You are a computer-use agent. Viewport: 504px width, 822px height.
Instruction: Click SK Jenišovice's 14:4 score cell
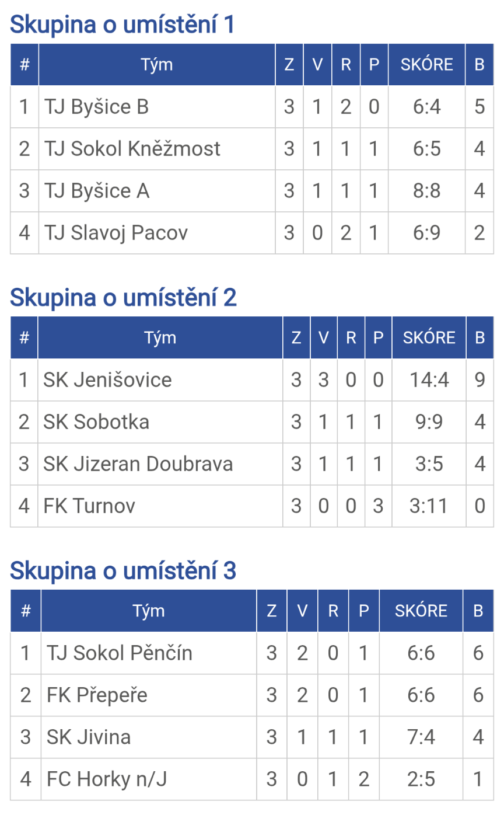[429, 380]
